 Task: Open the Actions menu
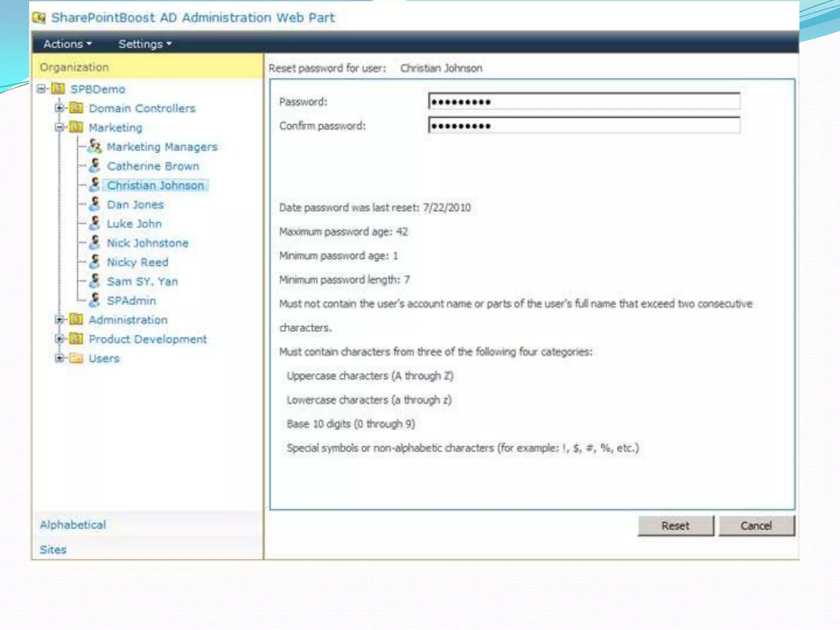(67, 44)
